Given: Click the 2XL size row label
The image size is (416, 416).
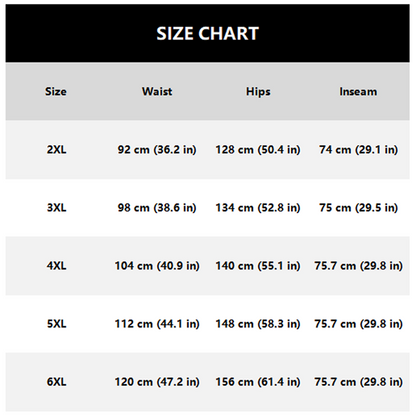Looking at the screenshot, I should [56, 149].
